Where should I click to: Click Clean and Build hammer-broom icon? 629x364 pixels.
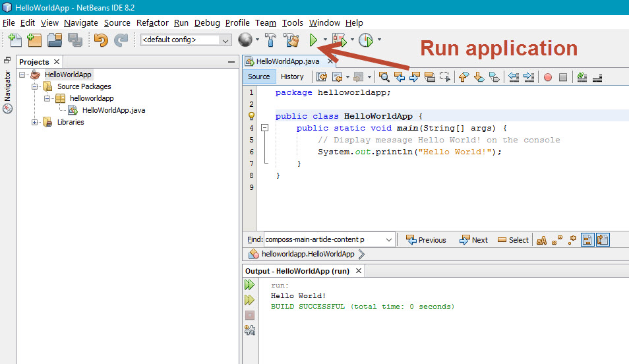point(291,40)
